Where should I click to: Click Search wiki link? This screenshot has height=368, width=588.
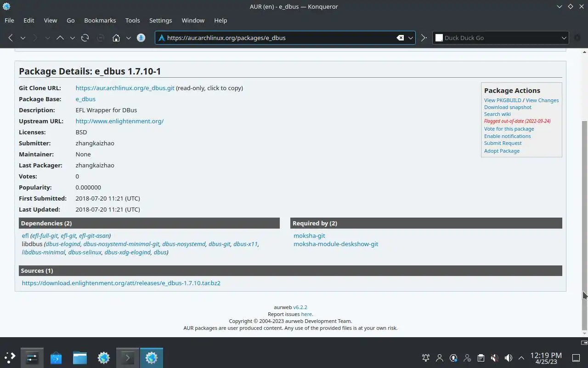(x=498, y=114)
